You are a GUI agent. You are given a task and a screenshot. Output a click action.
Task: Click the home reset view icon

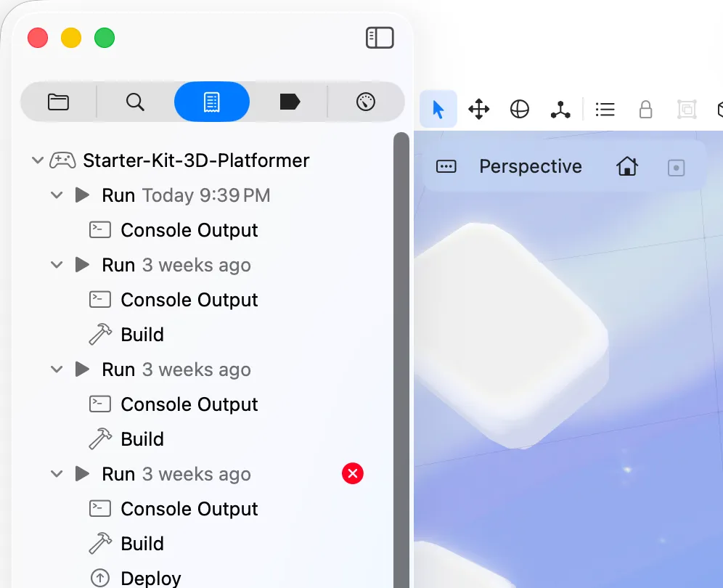click(x=627, y=166)
